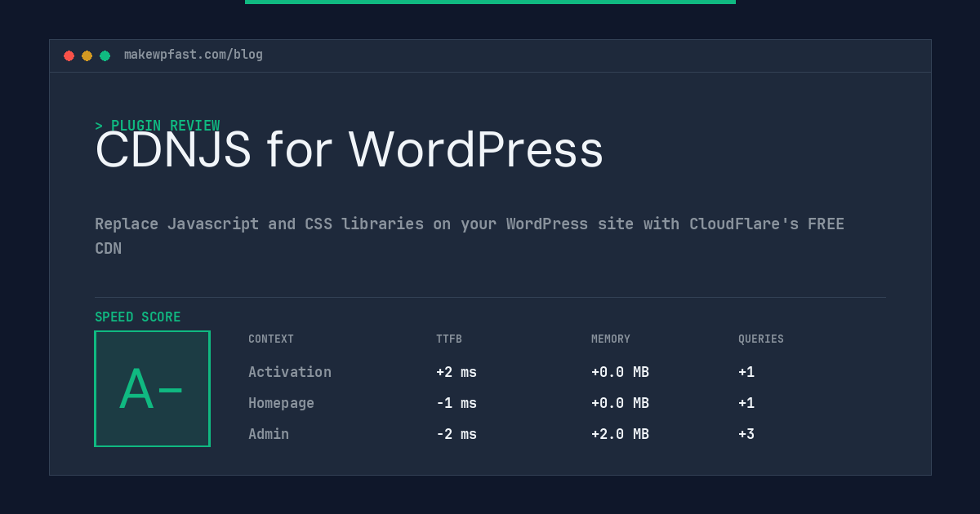Select the Activation row label
The width and height of the screenshot is (980, 514).
click(x=290, y=372)
